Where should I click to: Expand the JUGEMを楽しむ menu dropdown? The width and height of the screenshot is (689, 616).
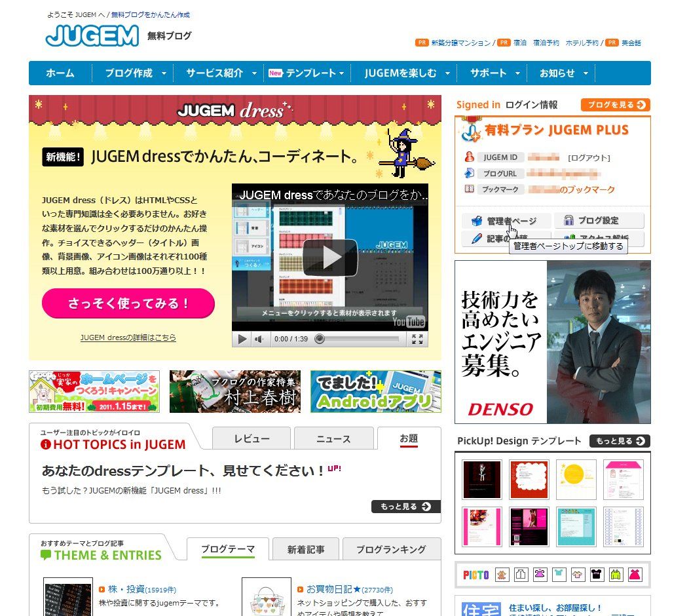(447, 73)
